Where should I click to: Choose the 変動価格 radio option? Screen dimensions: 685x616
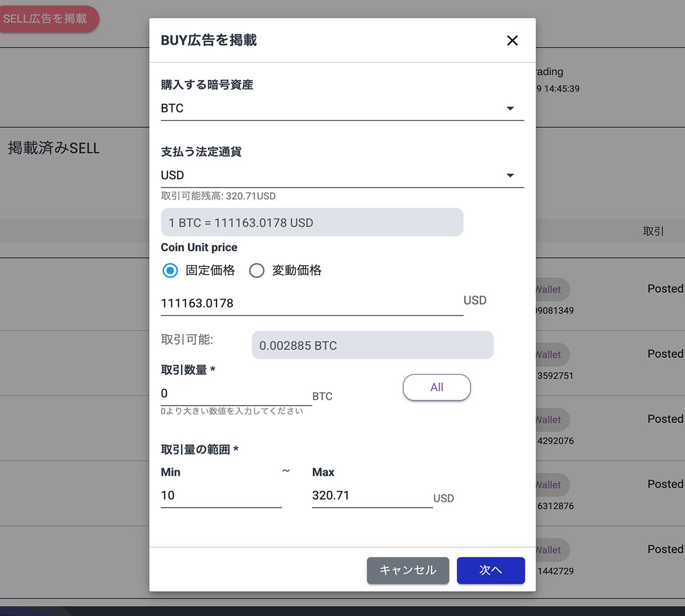(x=257, y=270)
